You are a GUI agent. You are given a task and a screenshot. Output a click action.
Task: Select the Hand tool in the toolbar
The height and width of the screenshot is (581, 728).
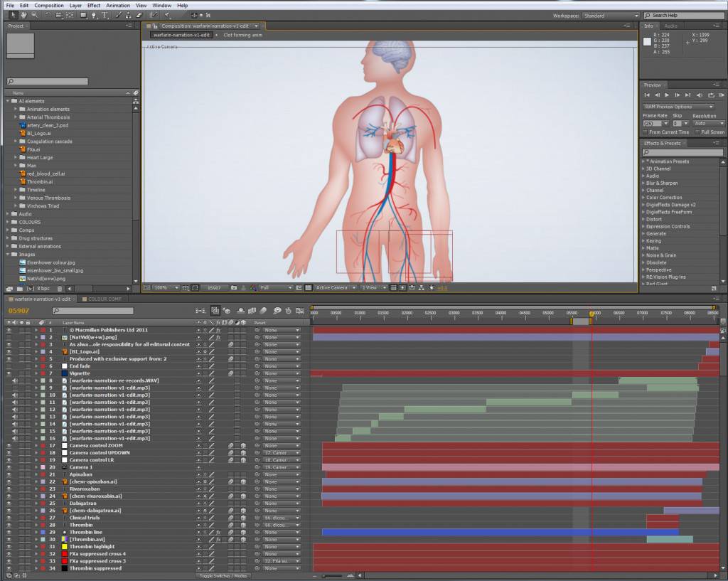24,15
